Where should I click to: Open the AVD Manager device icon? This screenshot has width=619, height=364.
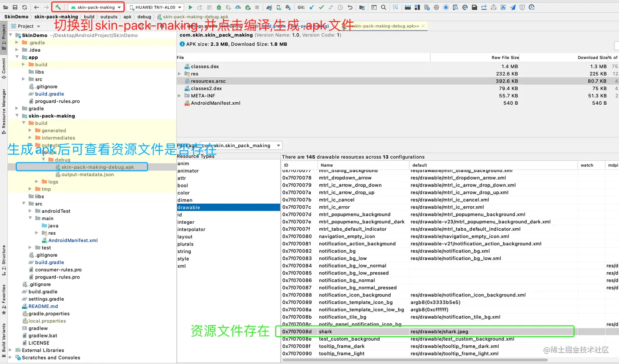point(279,7)
